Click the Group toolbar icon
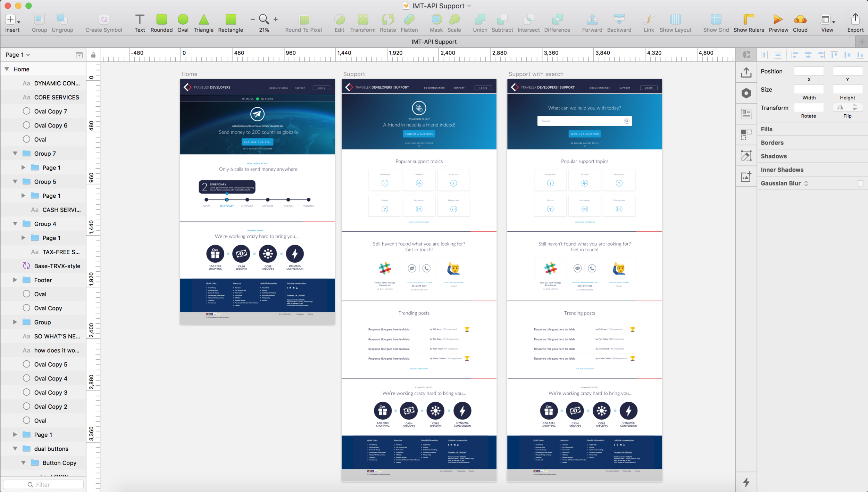 pyautogui.click(x=39, y=19)
